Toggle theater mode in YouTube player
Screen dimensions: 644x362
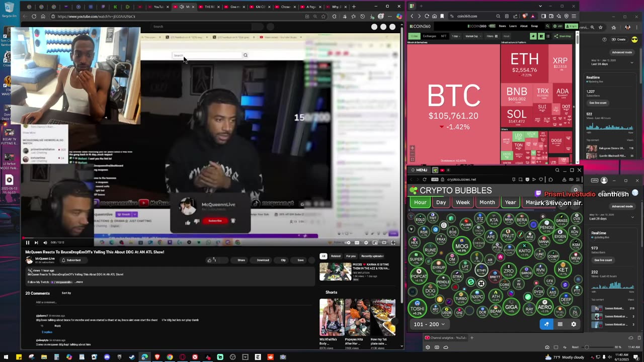tap(384, 242)
